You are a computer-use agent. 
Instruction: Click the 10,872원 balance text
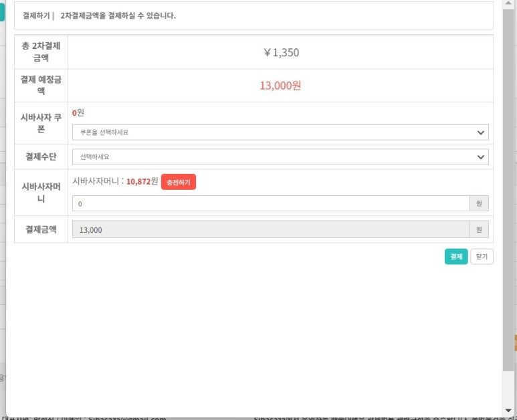click(x=142, y=182)
